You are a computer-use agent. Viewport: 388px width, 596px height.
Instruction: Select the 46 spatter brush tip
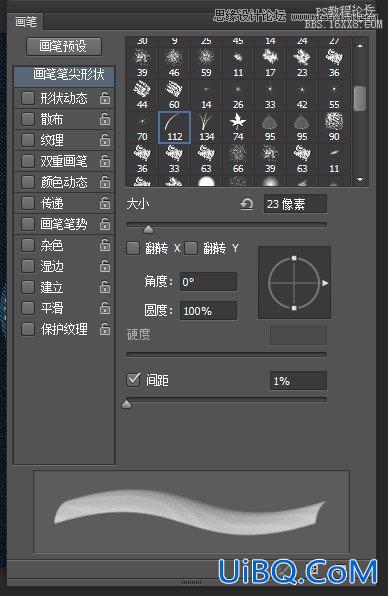pyautogui.click(x=174, y=63)
